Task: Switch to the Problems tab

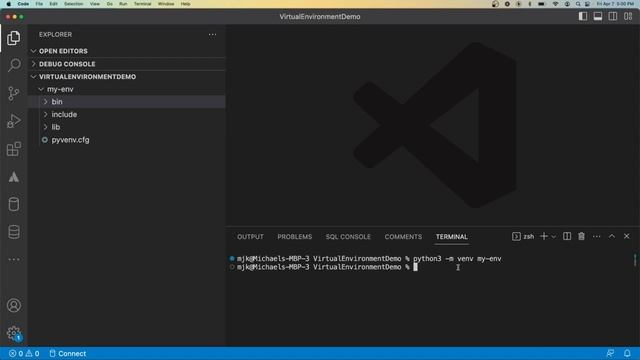Action: [294, 237]
